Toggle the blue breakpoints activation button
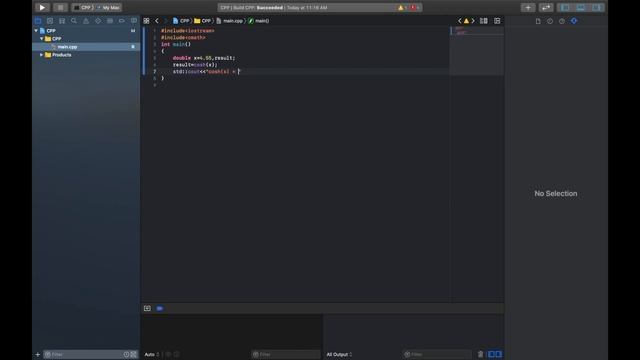This screenshot has width=640, height=360. (160, 308)
